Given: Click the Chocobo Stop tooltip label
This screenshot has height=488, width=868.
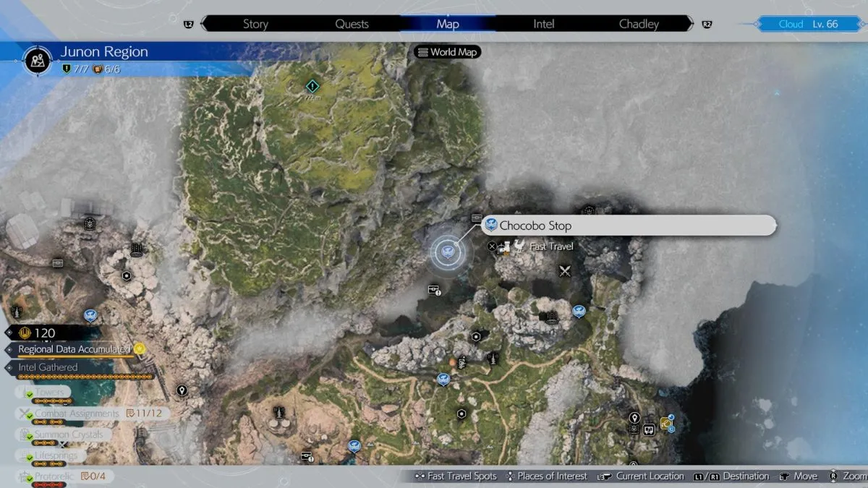Looking at the screenshot, I should (629, 226).
